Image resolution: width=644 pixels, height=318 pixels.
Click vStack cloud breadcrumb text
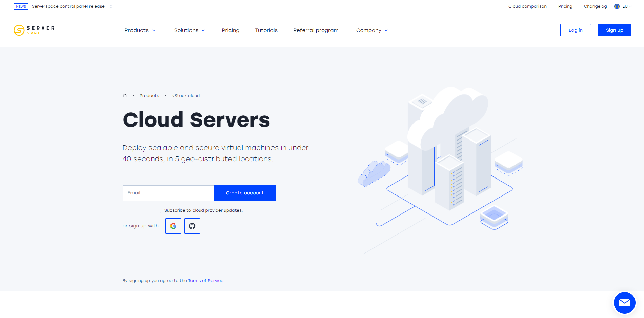(186, 96)
